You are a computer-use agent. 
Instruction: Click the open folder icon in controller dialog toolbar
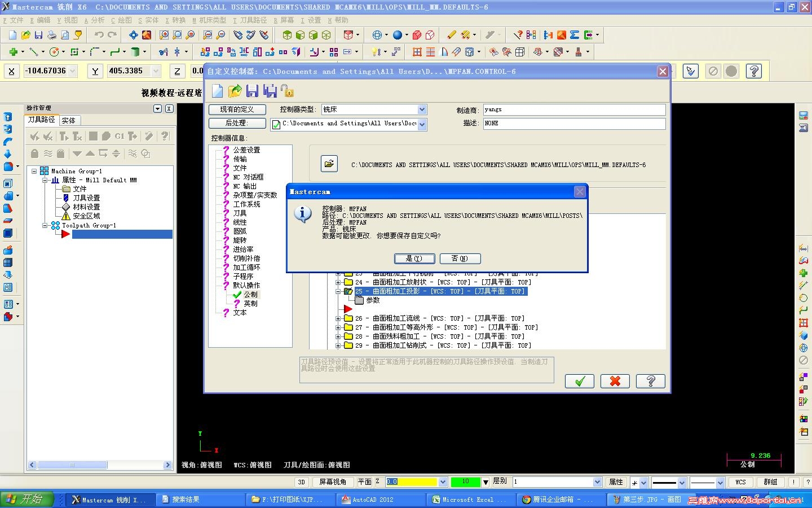coord(235,91)
